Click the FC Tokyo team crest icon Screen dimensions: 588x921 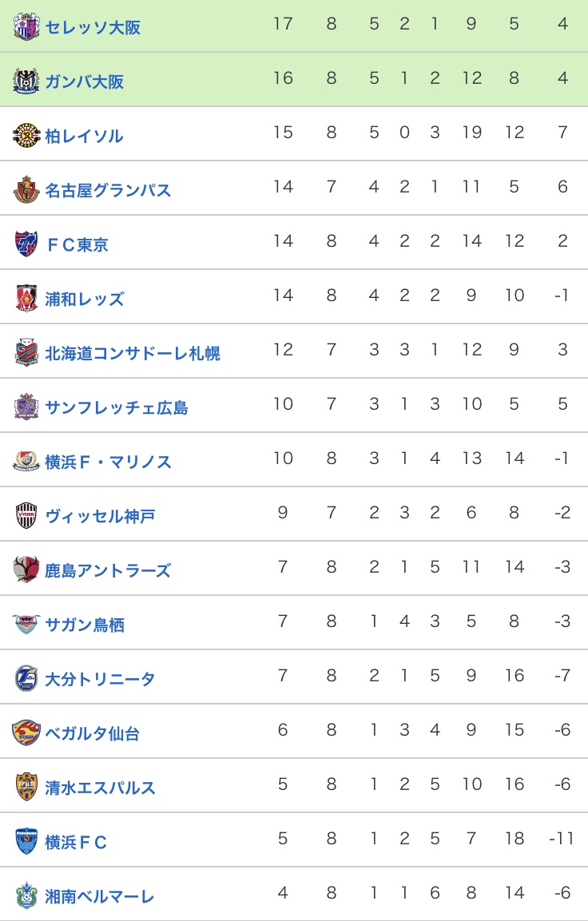coord(26,244)
